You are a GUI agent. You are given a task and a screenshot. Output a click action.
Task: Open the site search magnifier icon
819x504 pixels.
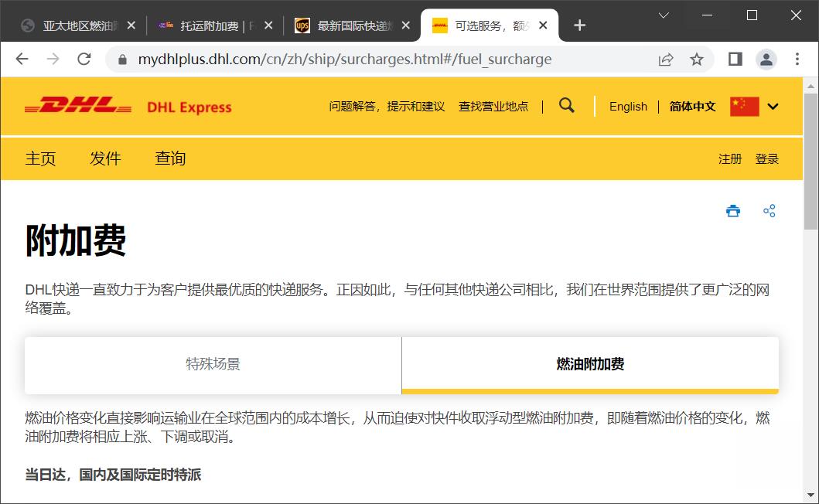567,105
